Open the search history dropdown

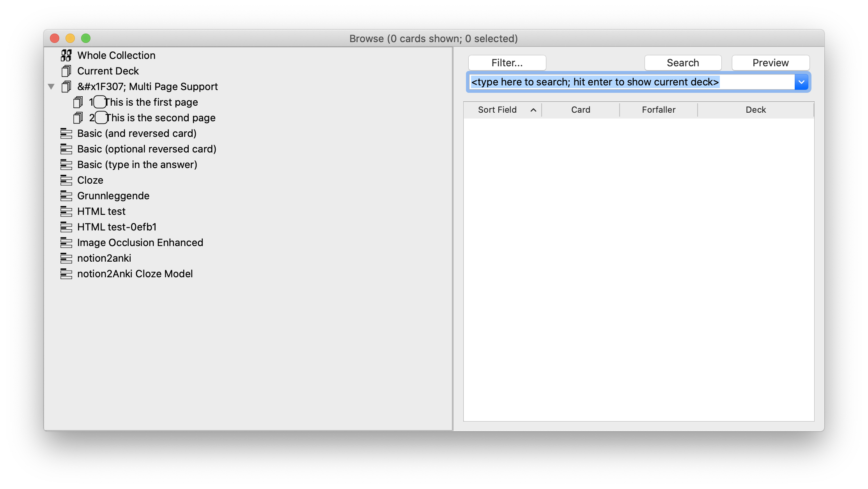pos(801,82)
